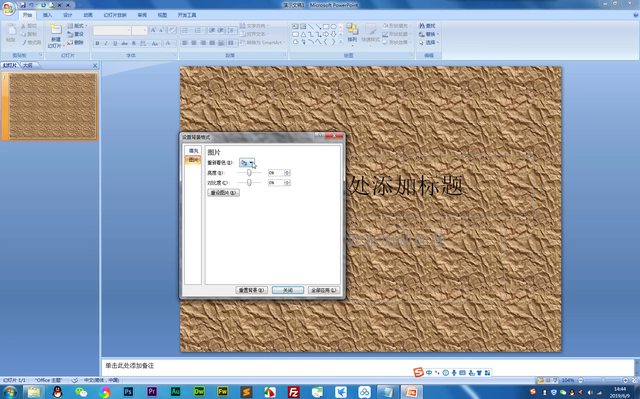The image size is (640, 399).
Task: Select slide 1 thumbnail in slides pane
Action: coord(53,106)
